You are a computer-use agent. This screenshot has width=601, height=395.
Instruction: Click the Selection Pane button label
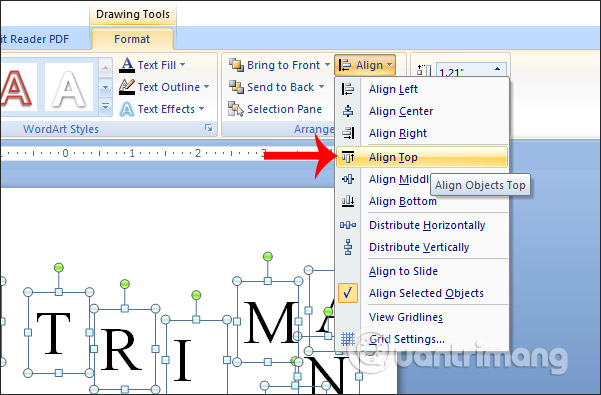tap(284, 109)
